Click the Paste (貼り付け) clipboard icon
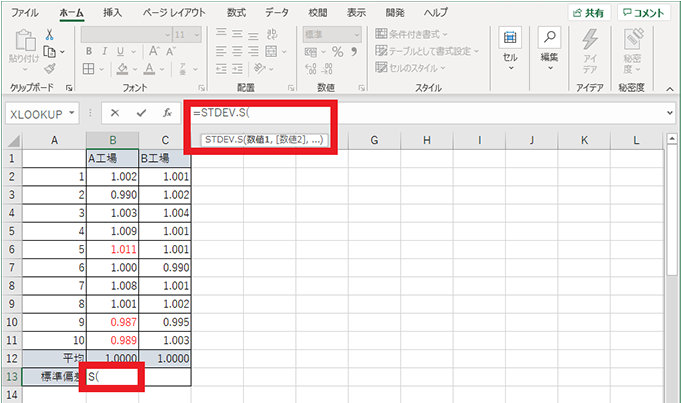The image size is (681, 403). [x=25, y=40]
